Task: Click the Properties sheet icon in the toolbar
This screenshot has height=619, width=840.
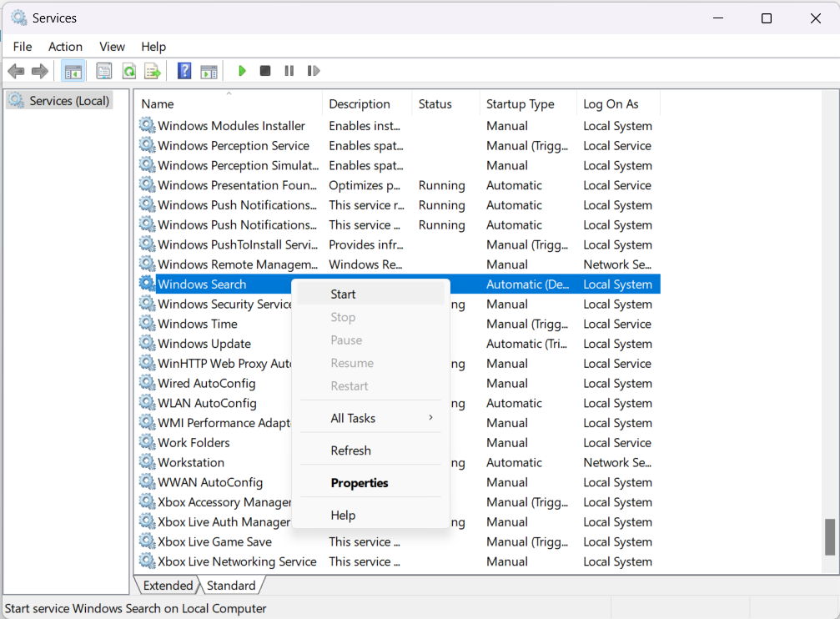Action: [104, 71]
